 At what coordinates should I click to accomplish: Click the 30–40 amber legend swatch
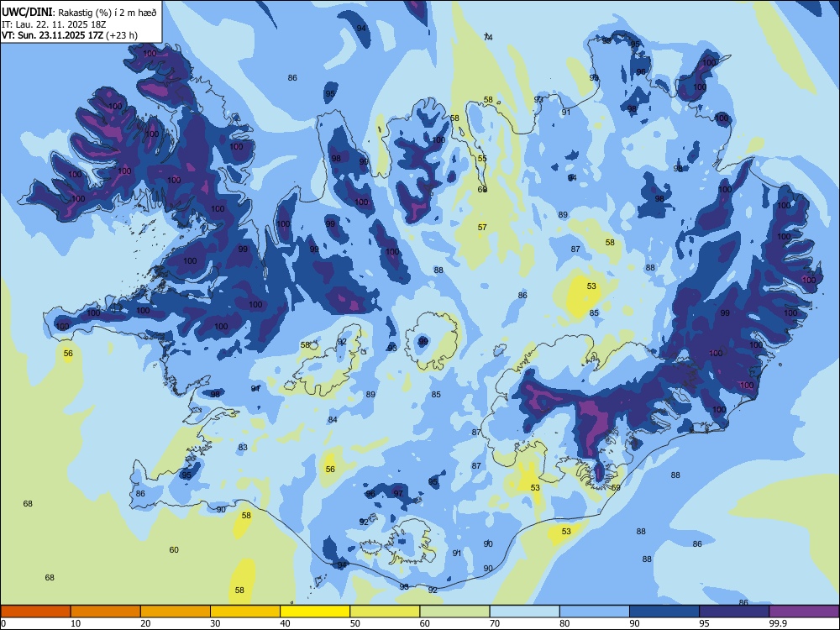pos(245,612)
